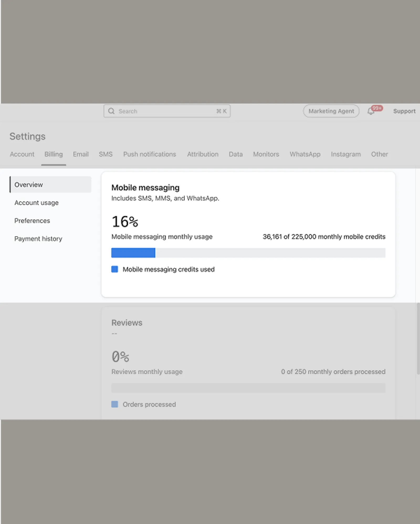Click '0 of 250 monthly orders processed'
This screenshot has width=420, height=524.
tap(333, 372)
